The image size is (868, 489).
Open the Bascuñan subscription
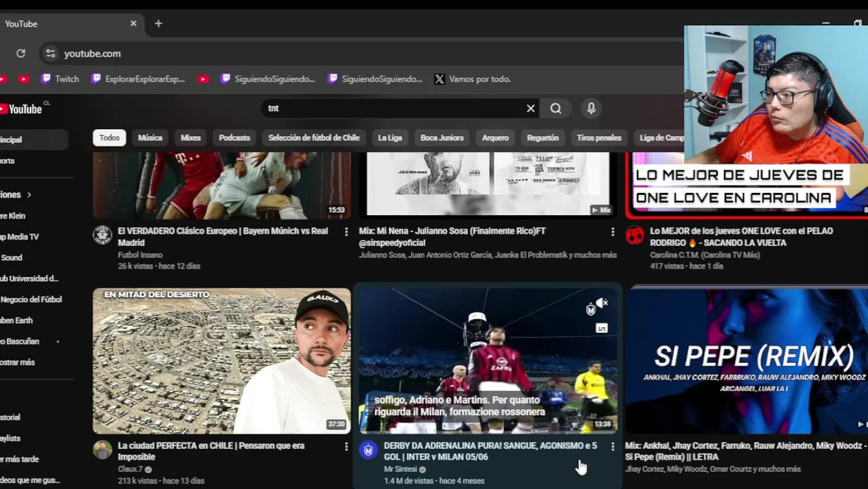(20, 341)
